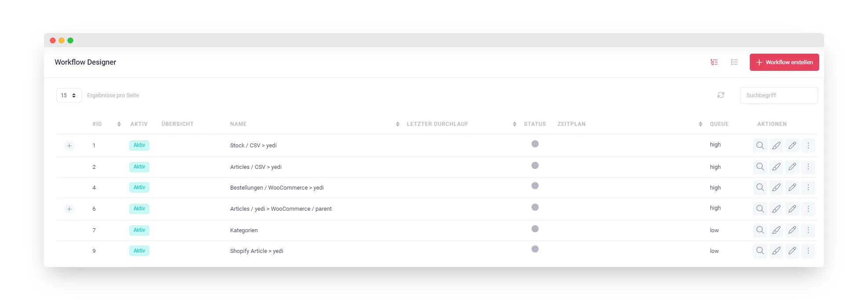The image size is (868, 300).
Task: Click status dot of Kategorien row
Action: [x=535, y=229]
